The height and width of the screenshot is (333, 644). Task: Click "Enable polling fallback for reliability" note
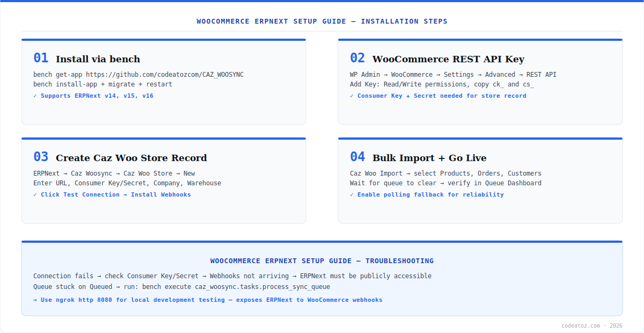click(427, 194)
